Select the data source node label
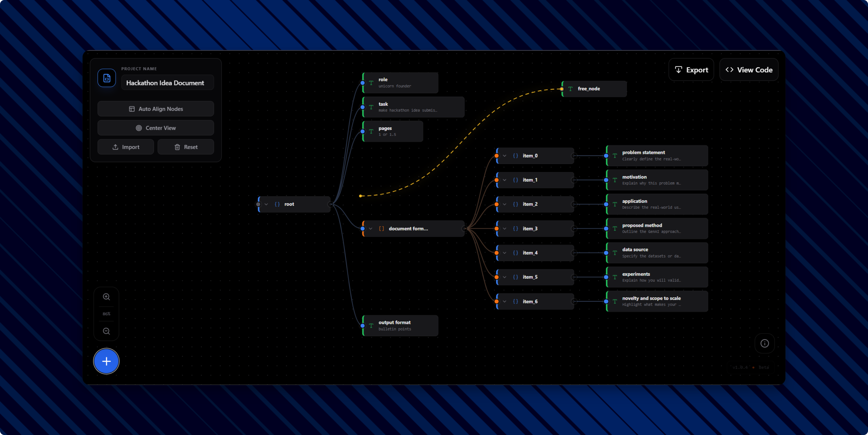The height and width of the screenshot is (435, 868). click(635, 250)
